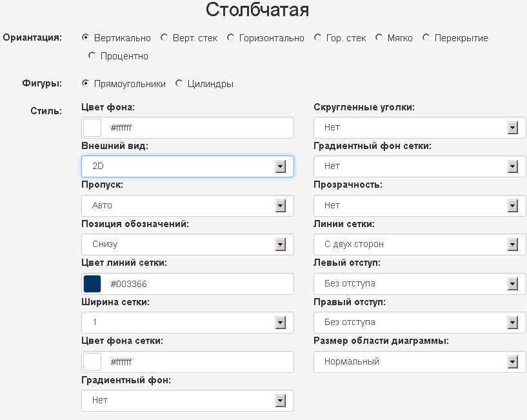
Task: Select the Верт. стек orientation radio
Action: 164,37
